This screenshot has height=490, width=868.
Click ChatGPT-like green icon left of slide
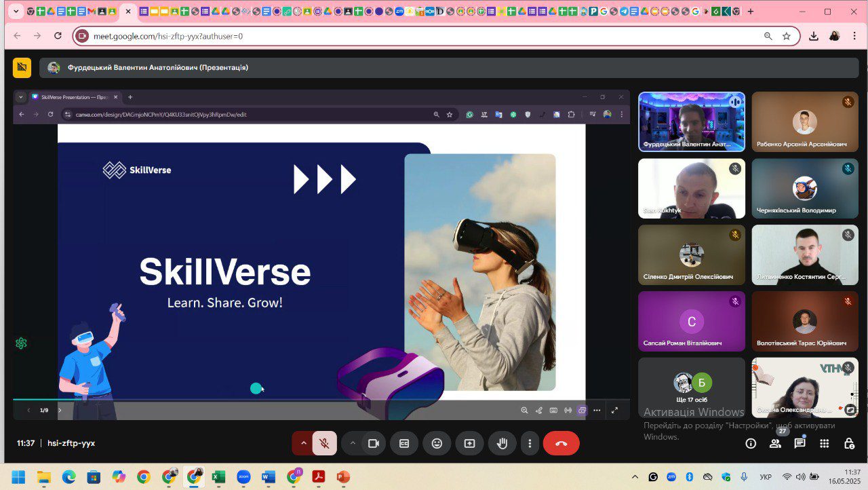click(x=21, y=343)
